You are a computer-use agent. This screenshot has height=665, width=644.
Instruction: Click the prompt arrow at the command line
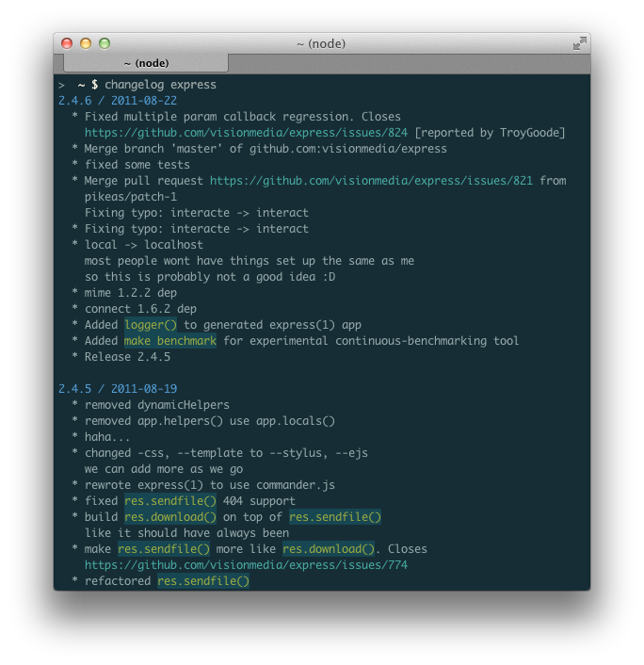pos(61,86)
